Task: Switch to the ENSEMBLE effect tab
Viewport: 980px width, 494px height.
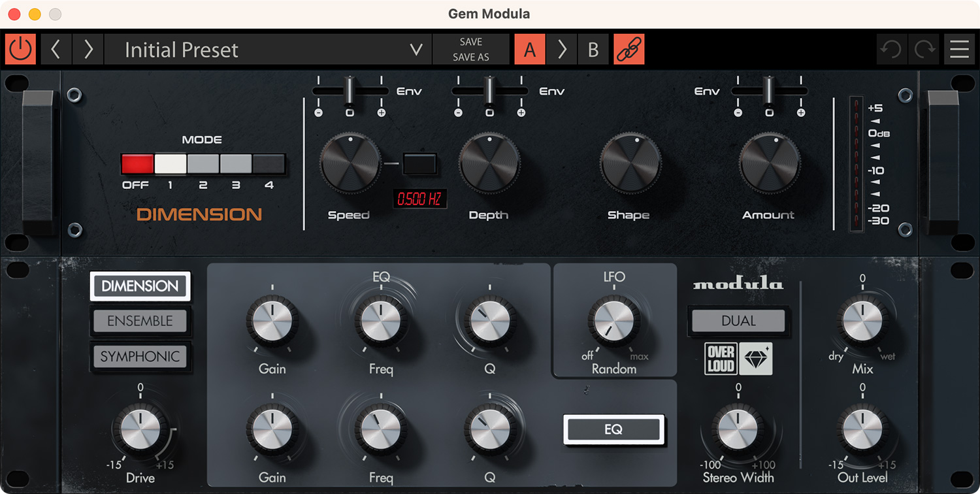Action: 140,321
